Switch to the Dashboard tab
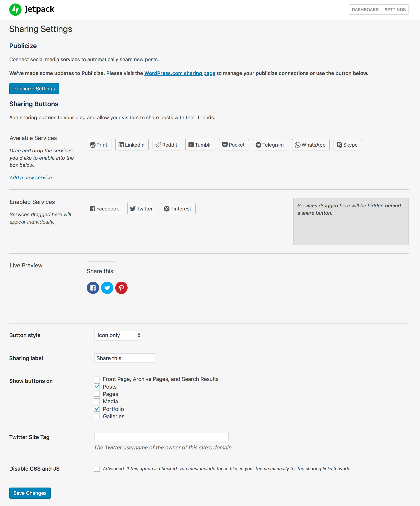 point(365,10)
